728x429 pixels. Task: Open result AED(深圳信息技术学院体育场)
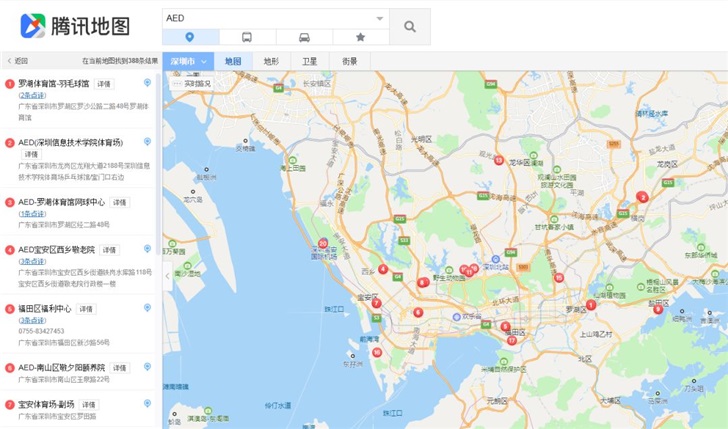tap(71, 143)
